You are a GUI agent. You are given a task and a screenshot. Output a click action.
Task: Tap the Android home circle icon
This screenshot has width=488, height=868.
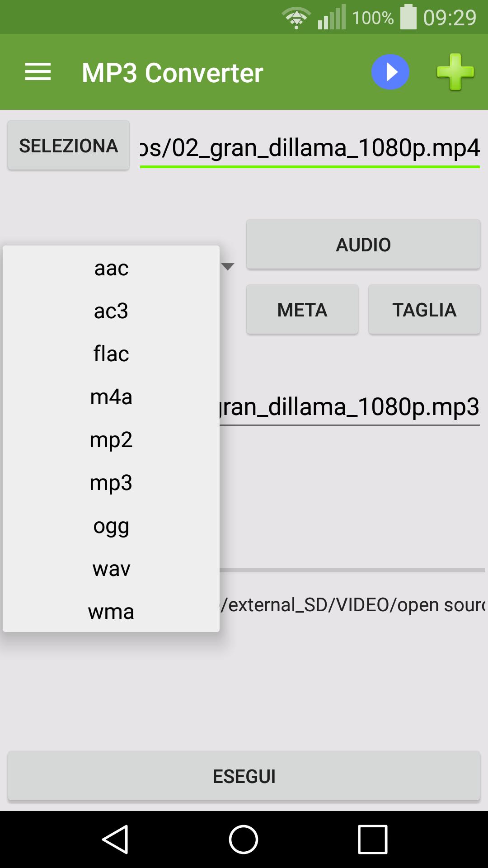(x=244, y=840)
